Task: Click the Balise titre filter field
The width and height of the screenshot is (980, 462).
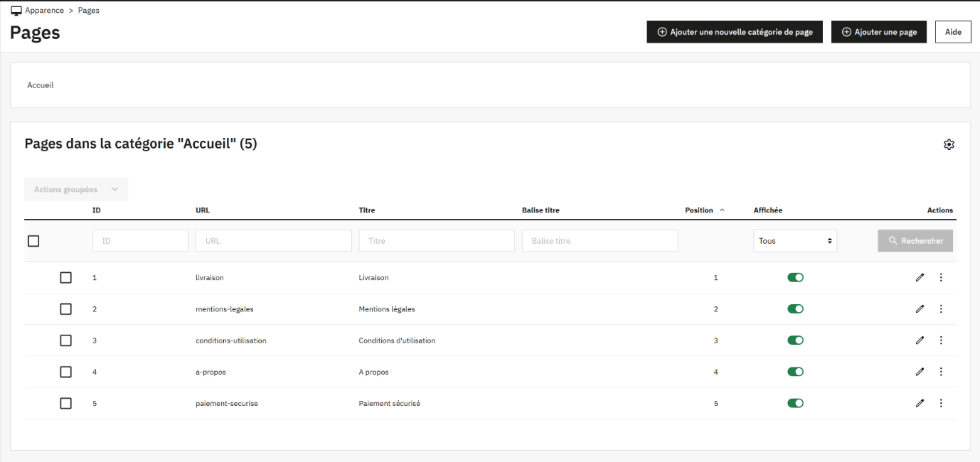Action: coord(600,241)
